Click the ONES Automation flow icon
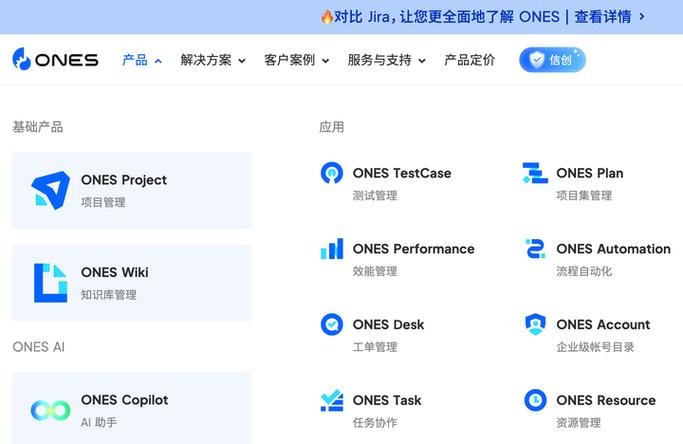Viewport: 683px width, 444px height. (x=535, y=249)
